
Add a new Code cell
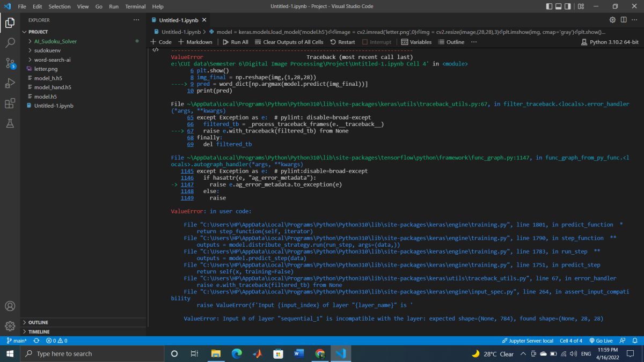point(161,42)
